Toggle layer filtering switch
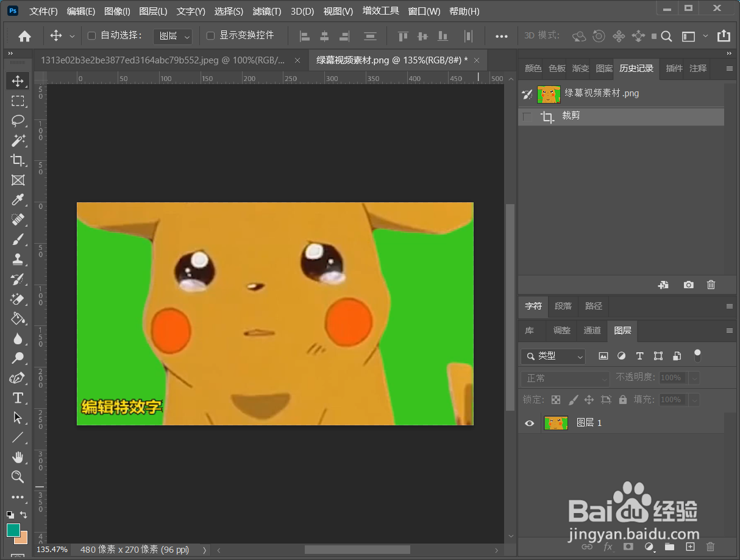Screen dimensions: 740x560 [x=697, y=355]
